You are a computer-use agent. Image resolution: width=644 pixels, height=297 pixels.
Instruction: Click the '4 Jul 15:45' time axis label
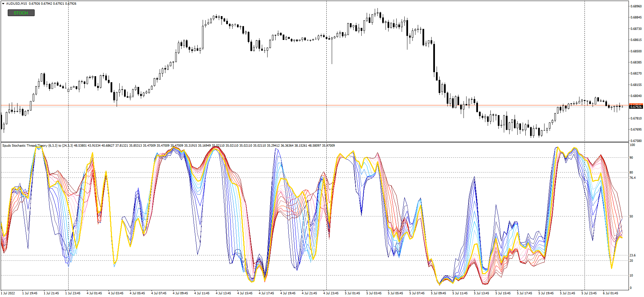245,293
